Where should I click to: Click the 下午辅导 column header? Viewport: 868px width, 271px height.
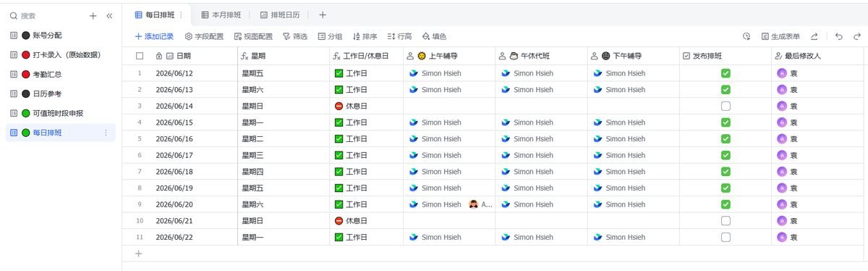(634, 56)
